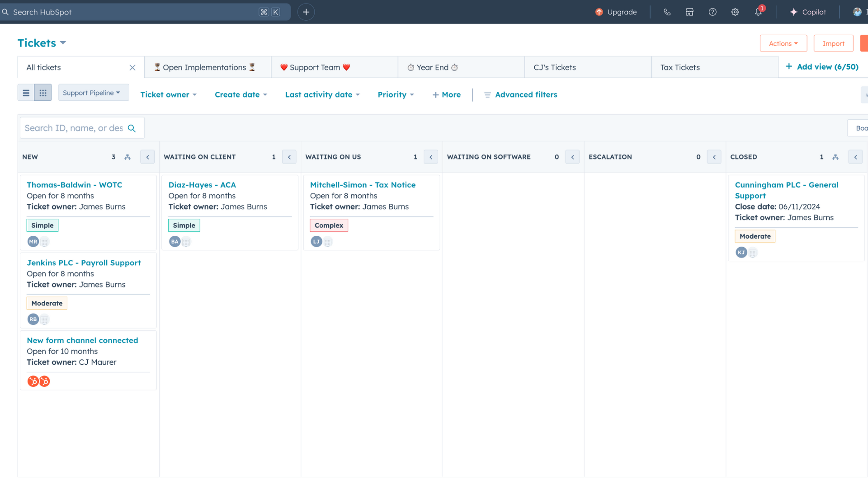868x488 pixels.
Task: Switch to the Tax Tickets tab
Action: (680, 67)
